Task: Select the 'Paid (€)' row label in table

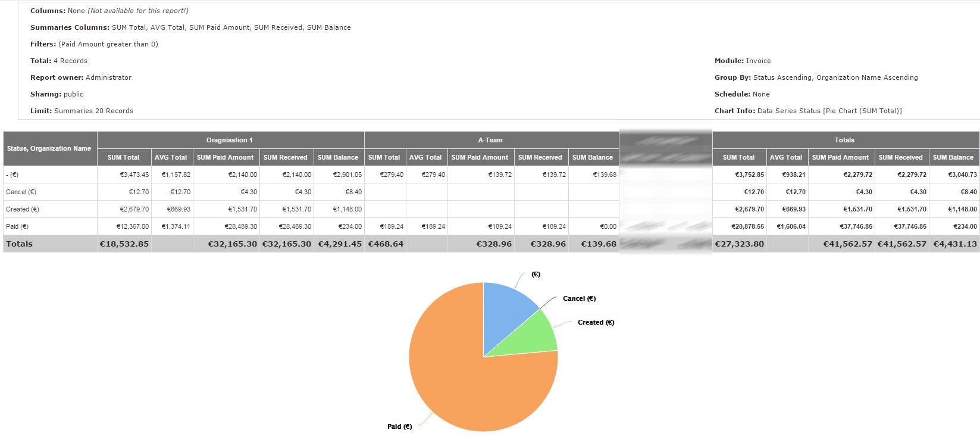Action: click(x=18, y=226)
